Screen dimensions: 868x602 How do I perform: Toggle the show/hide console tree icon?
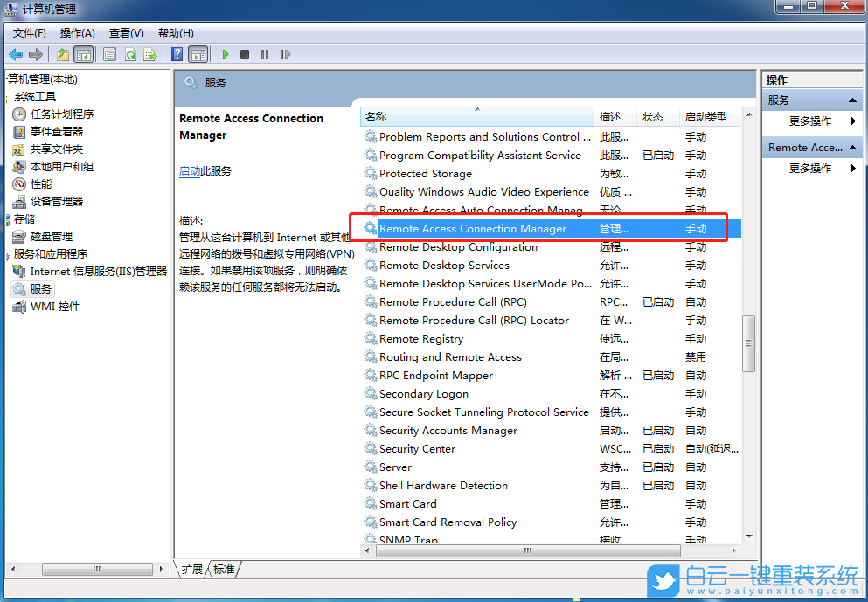tap(83, 54)
